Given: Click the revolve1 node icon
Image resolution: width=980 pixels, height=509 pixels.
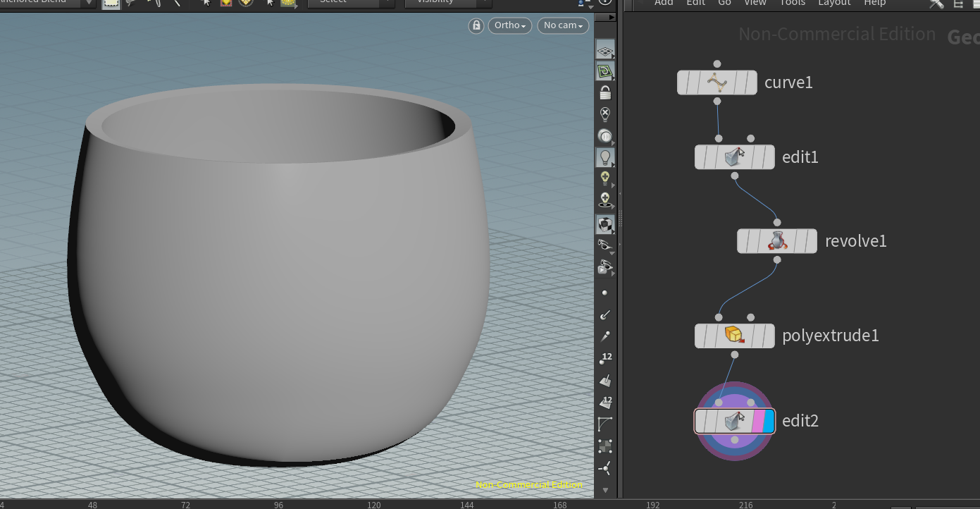Looking at the screenshot, I should (776, 241).
